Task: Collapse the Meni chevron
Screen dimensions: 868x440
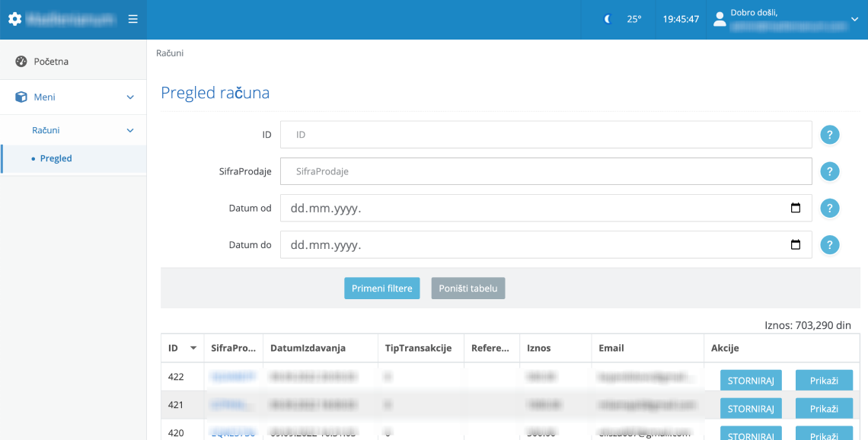Action: click(x=130, y=97)
